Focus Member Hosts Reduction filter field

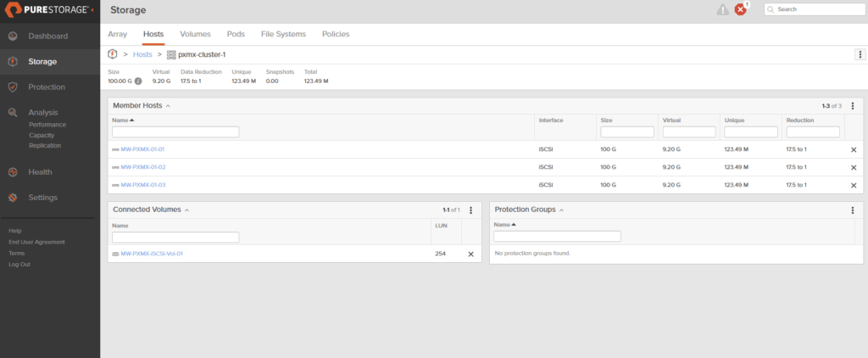pos(813,131)
